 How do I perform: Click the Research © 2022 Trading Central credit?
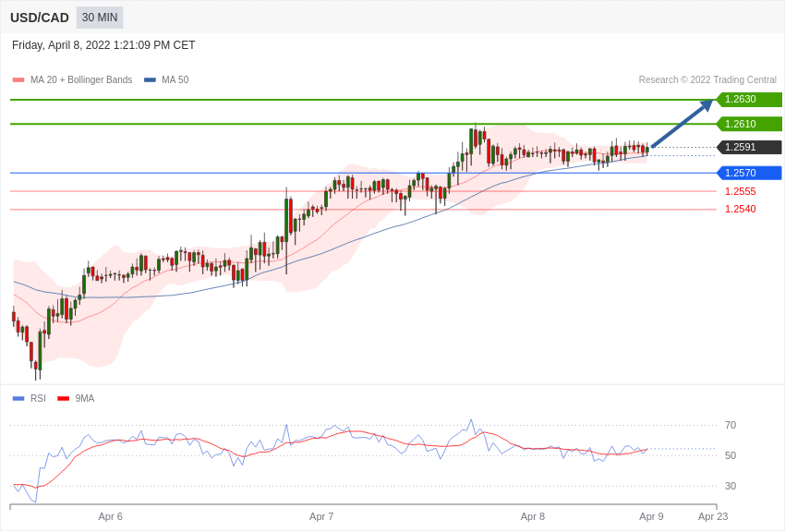coord(707,79)
